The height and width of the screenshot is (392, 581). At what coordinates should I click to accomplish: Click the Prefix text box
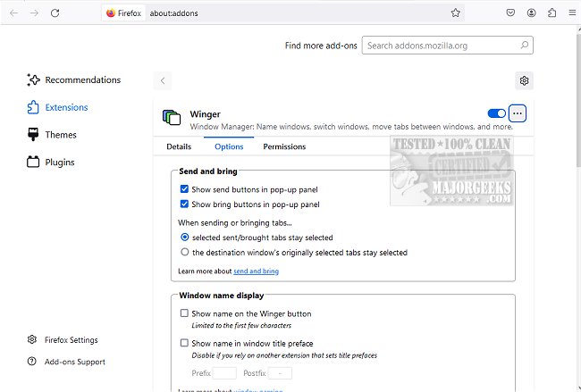224,373
